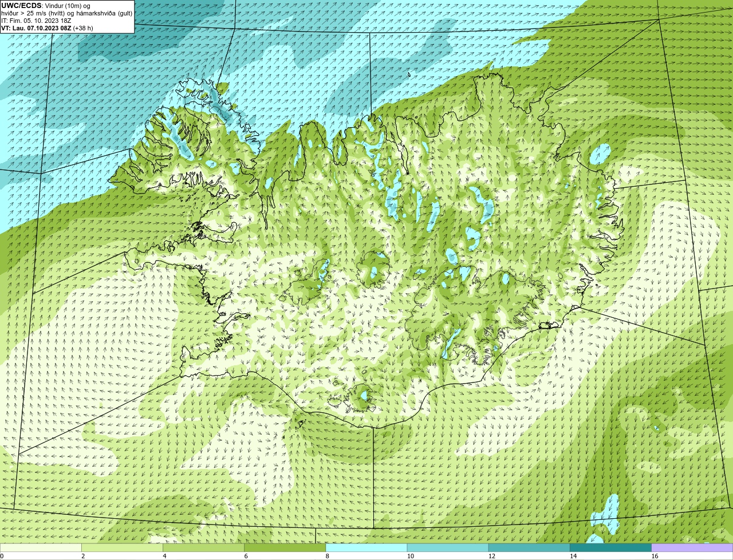
Task: Click the 'UWC/ECDS: Vindur (10m) og' title line
Action: pos(45,6)
